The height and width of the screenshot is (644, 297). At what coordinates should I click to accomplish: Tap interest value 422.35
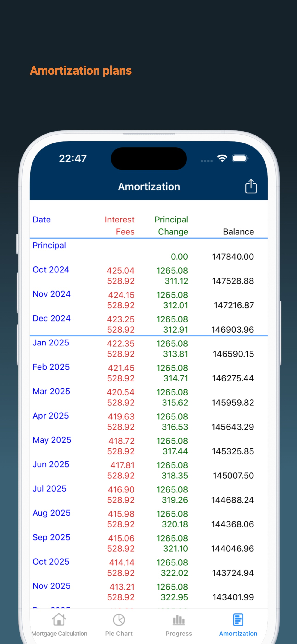[x=120, y=343]
